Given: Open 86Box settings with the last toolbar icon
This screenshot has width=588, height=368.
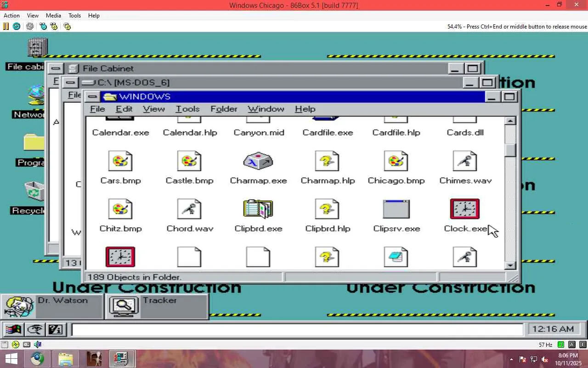Looking at the screenshot, I should click(x=67, y=26).
